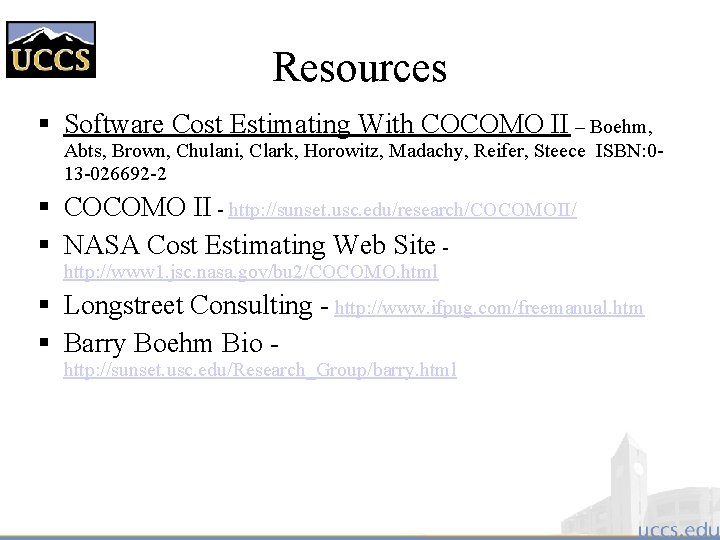Click the UCCS logo image
The width and height of the screenshot is (720, 540).
pyautogui.click(x=51, y=49)
